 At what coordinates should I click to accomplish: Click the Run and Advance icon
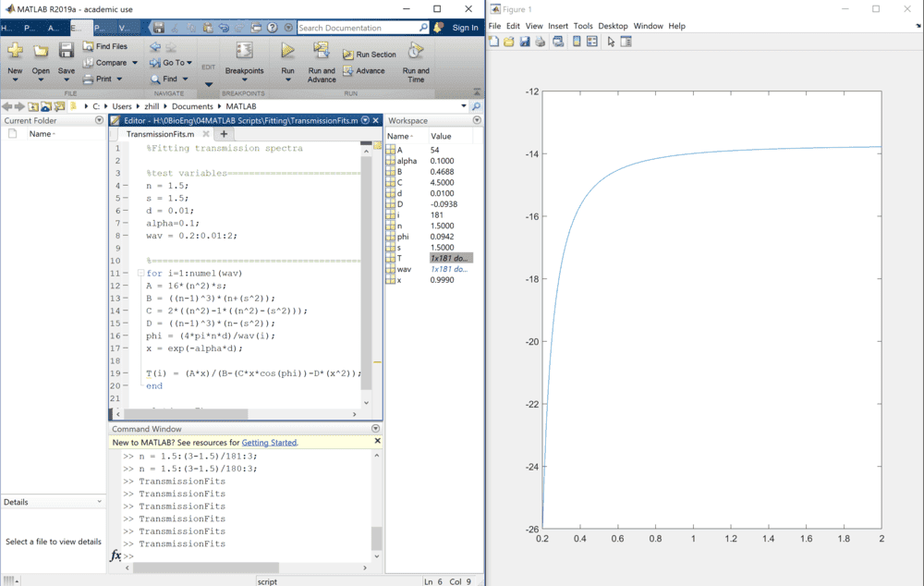pyautogui.click(x=322, y=52)
